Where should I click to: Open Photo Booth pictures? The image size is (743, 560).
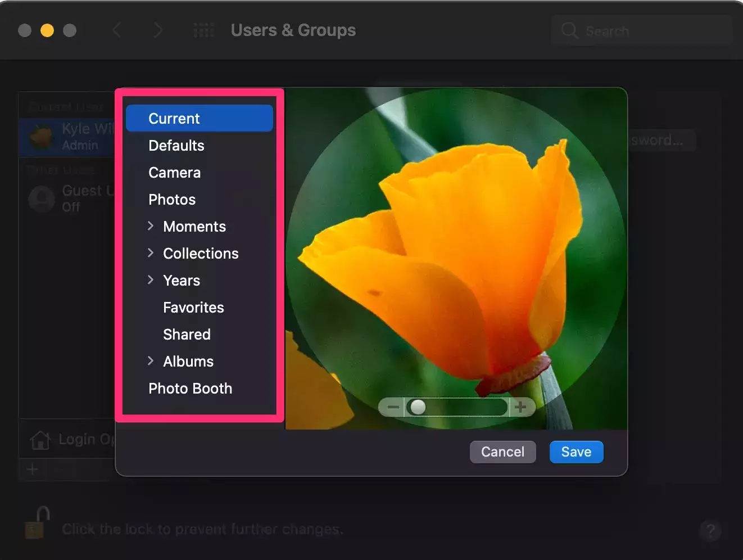190,389
